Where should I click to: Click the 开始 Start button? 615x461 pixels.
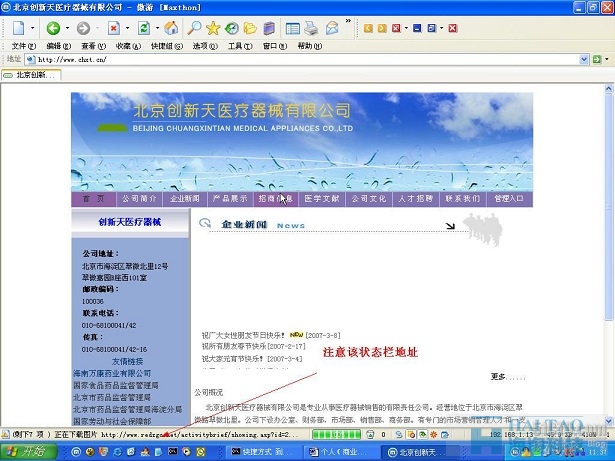29,452
